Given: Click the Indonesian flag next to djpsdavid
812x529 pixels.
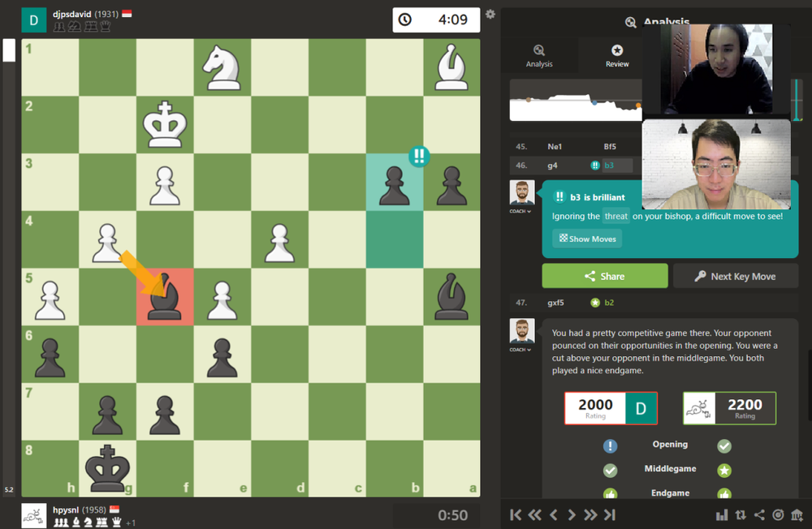Looking at the screenshot, I should click(127, 14).
